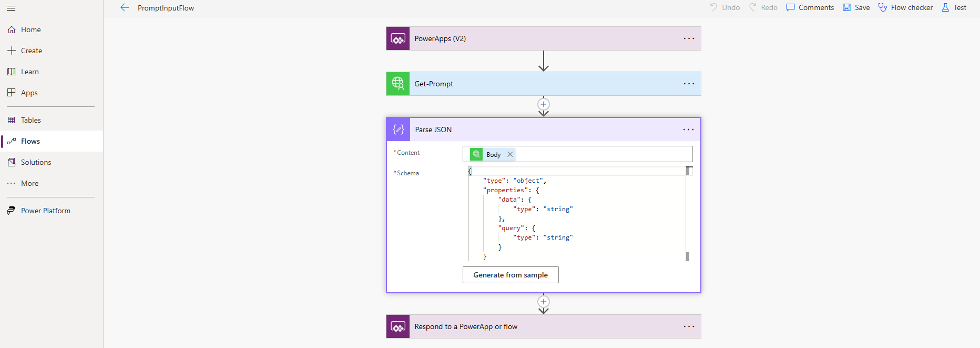Click the Flows connector icon
Image resolution: width=980 pixels, height=348 pixels.
12,141
